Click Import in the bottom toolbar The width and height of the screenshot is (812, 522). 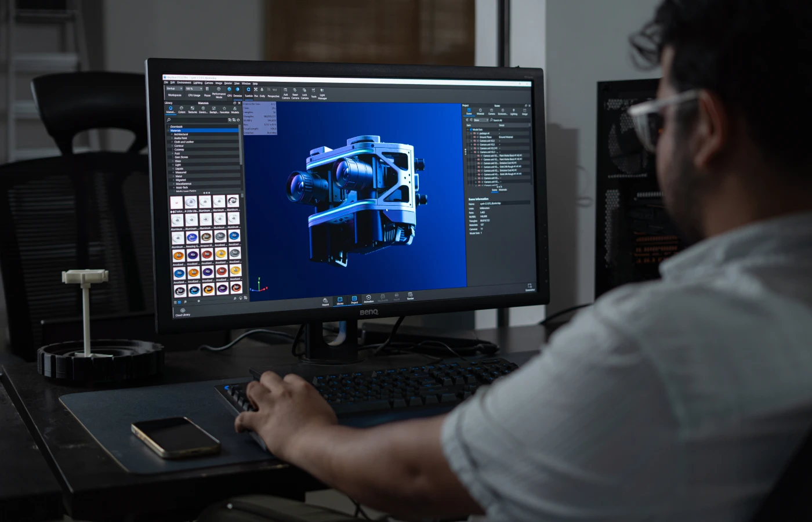[x=325, y=302]
